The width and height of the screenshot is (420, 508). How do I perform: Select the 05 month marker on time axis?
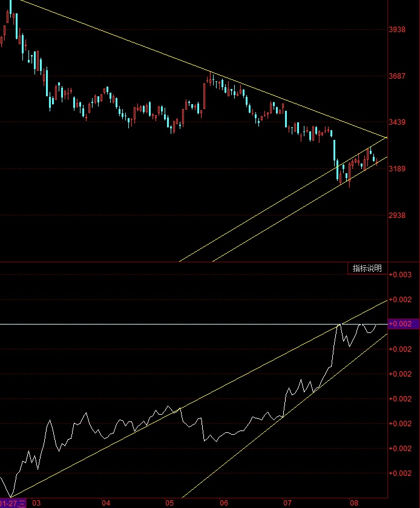tap(169, 503)
